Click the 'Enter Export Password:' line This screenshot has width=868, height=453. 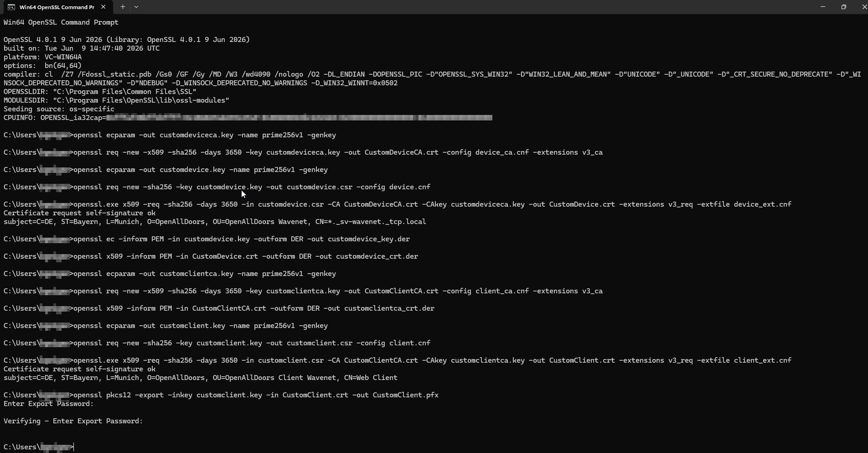(x=48, y=404)
